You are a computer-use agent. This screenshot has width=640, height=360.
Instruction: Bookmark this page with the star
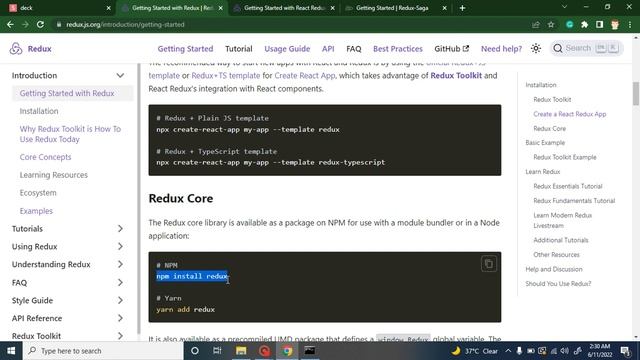click(551, 24)
